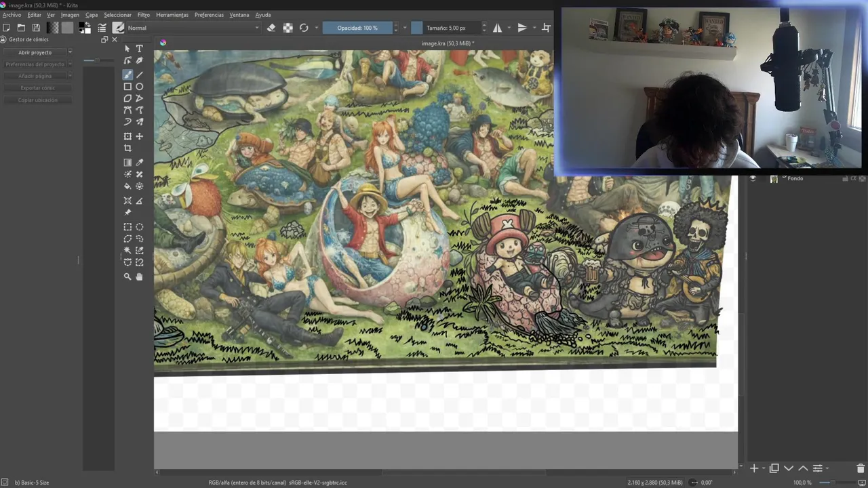Open the Editar menu

(x=34, y=15)
